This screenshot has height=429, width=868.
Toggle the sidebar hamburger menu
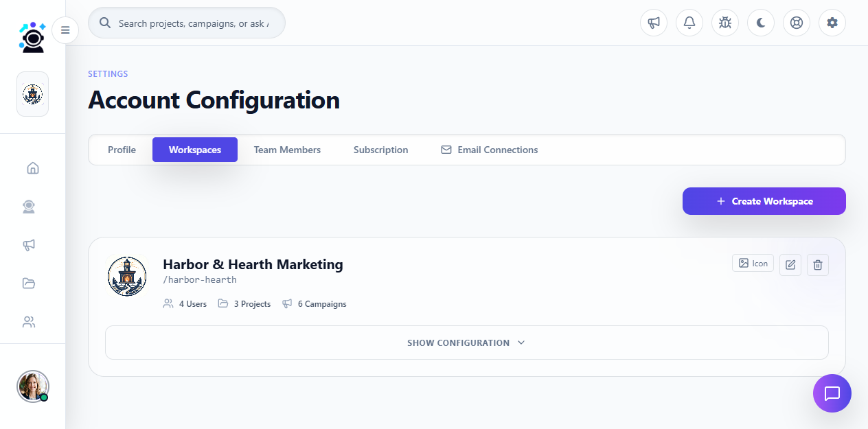click(x=65, y=30)
